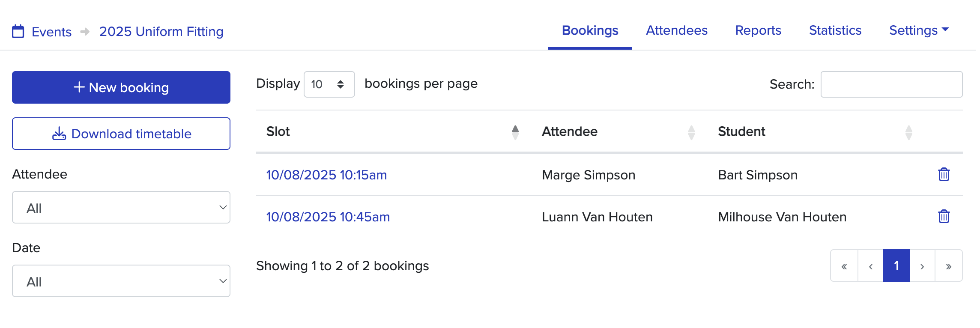Click the download icon on Download timetable

[59, 133]
